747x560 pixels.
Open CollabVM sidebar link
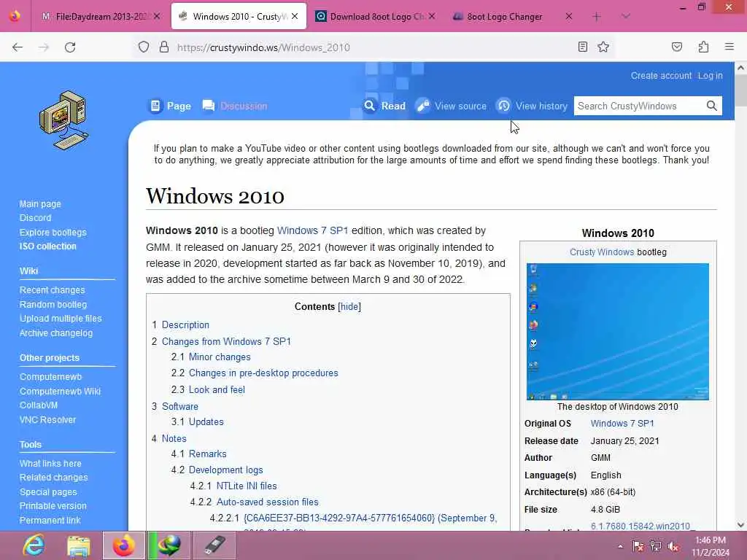tap(39, 405)
